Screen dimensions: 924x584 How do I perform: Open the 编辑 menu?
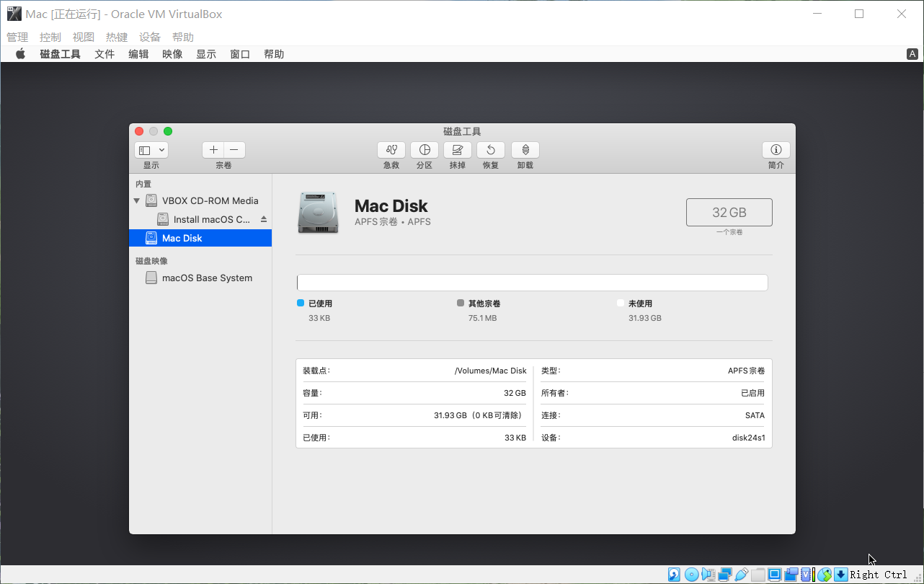pos(138,54)
